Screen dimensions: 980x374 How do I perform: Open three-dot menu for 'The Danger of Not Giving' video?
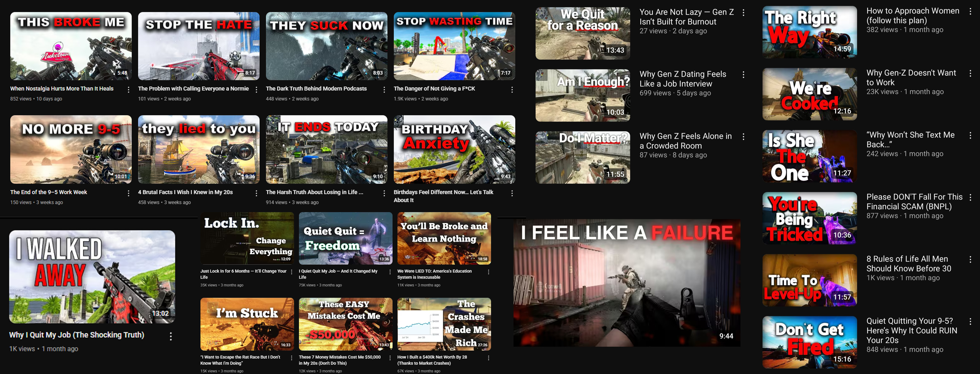coord(512,90)
